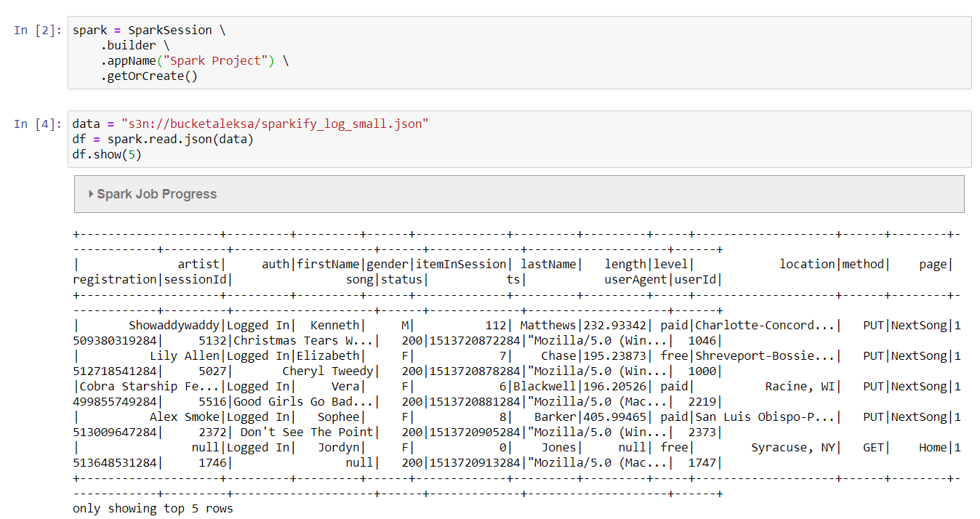
Task: Click the userId value 2373
Action: click(x=702, y=432)
